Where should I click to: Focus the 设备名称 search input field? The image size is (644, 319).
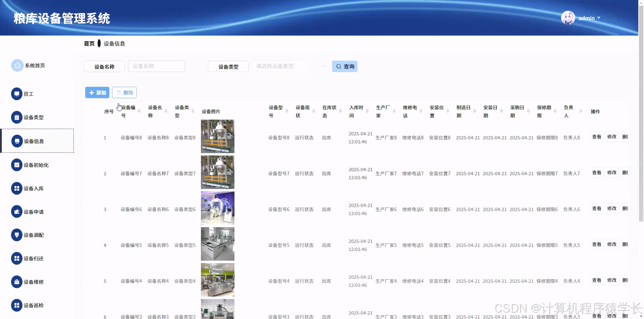157,66
